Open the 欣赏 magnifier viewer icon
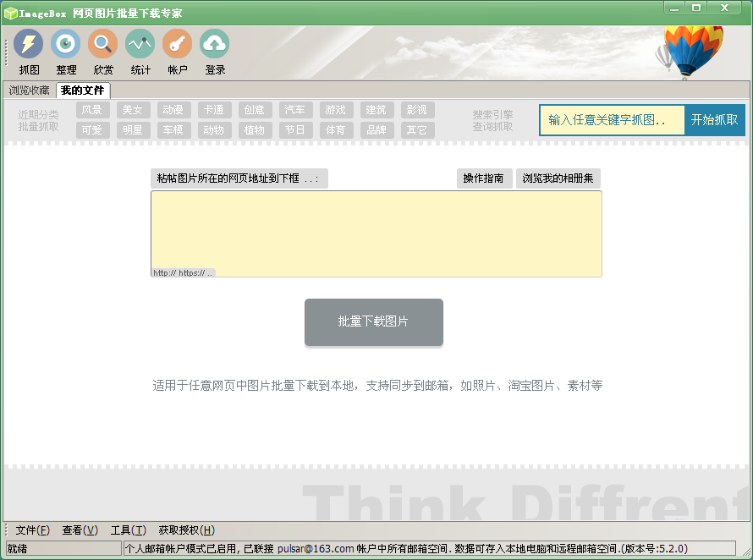 tap(103, 44)
